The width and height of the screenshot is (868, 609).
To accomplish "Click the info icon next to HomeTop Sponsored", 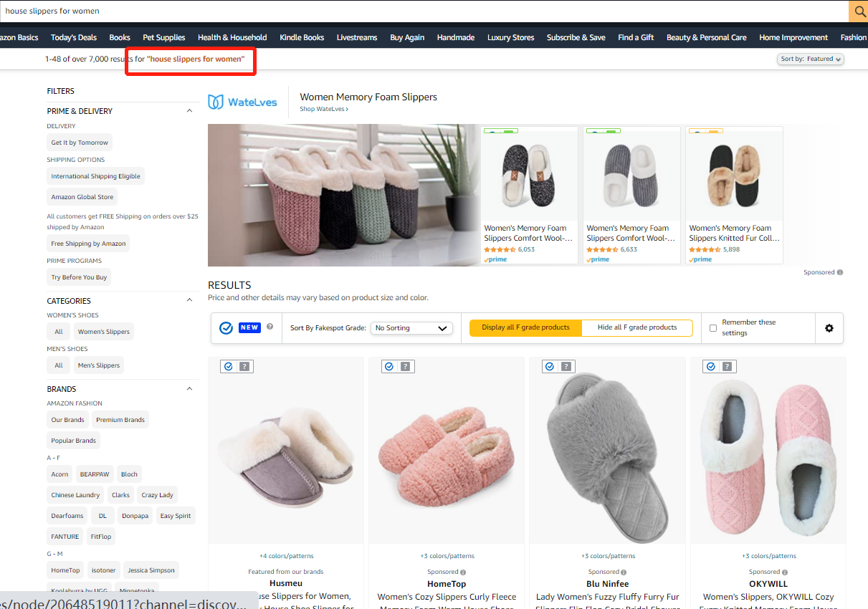I will point(463,572).
